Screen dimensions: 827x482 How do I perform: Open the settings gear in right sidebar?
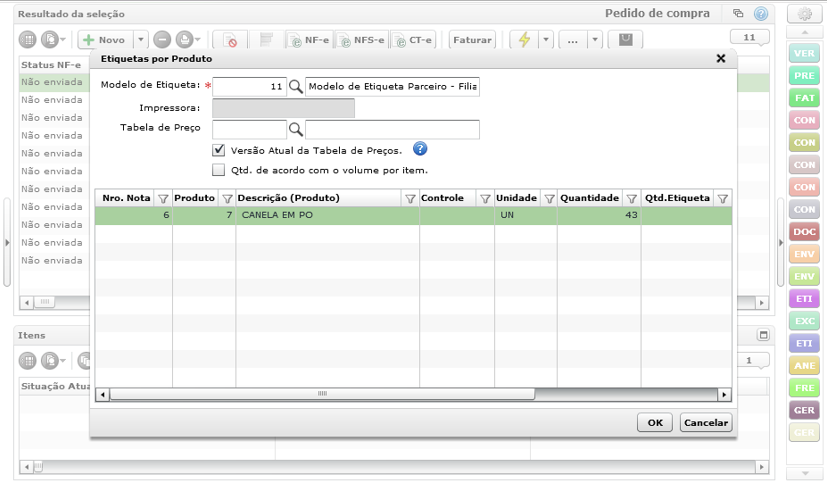(x=804, y=14)
